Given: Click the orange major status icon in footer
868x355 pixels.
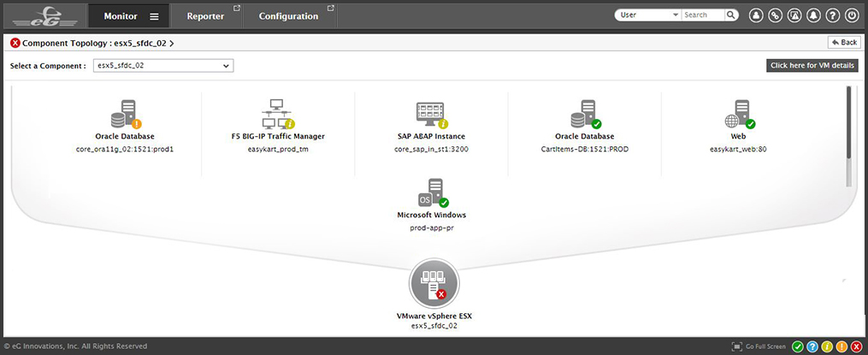Looking at the screenshot, I should coord(842,346).
